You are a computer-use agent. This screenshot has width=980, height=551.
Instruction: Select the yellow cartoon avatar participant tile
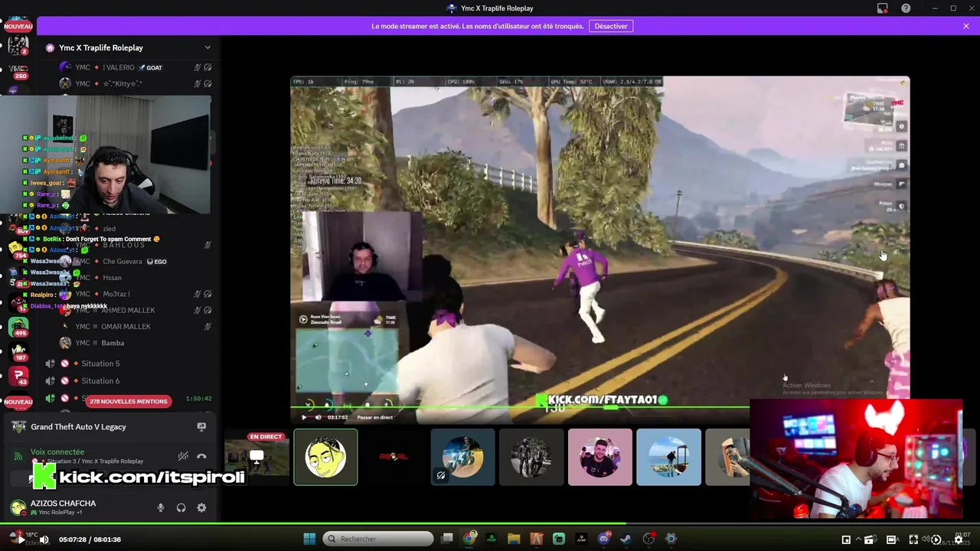pos(325,457)
